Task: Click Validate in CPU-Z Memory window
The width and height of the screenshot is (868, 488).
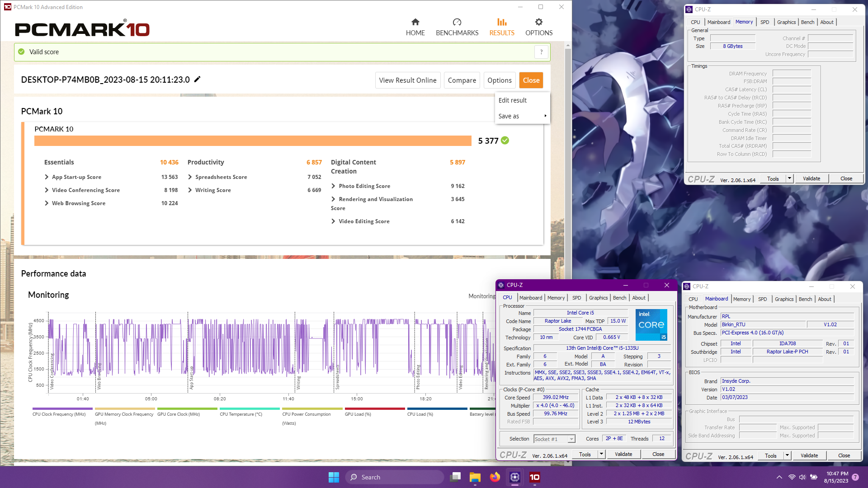Action: (x=811, y=178)
